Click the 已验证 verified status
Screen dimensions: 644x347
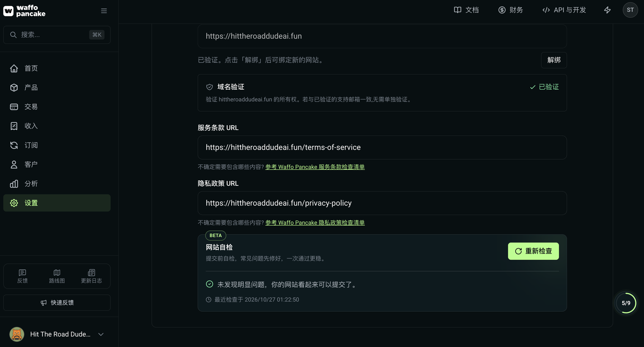(545, 87)
